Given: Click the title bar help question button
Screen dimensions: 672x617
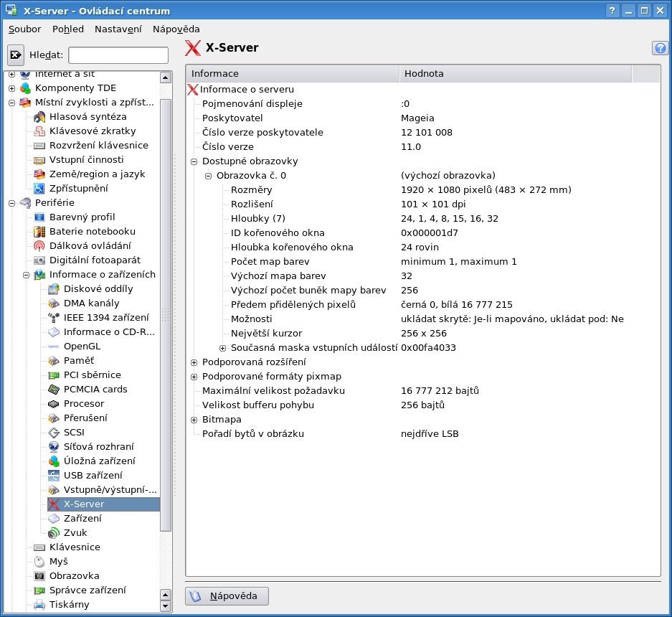Looking at the screenshot, I should coord(612,10).
